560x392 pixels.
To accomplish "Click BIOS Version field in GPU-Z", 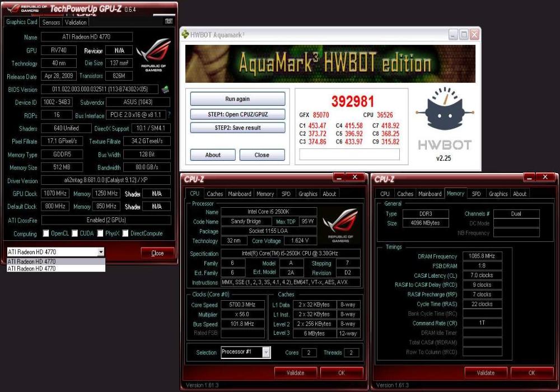I will tap(100, 89).
